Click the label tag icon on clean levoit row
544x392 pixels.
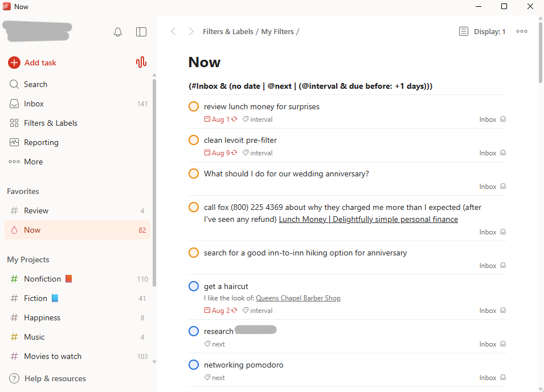[x=246, y=152]
